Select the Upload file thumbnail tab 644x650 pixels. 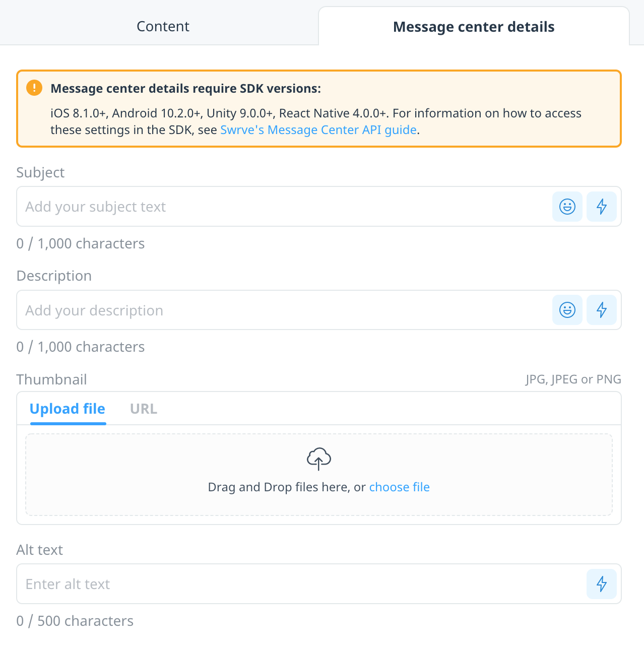pos(68,409)
